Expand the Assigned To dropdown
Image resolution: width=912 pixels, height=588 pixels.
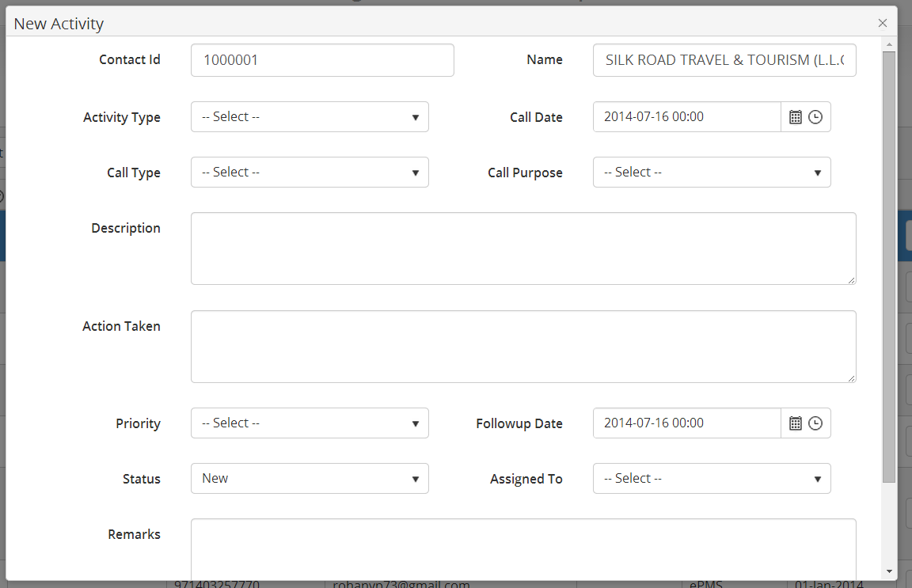point(712,479)
